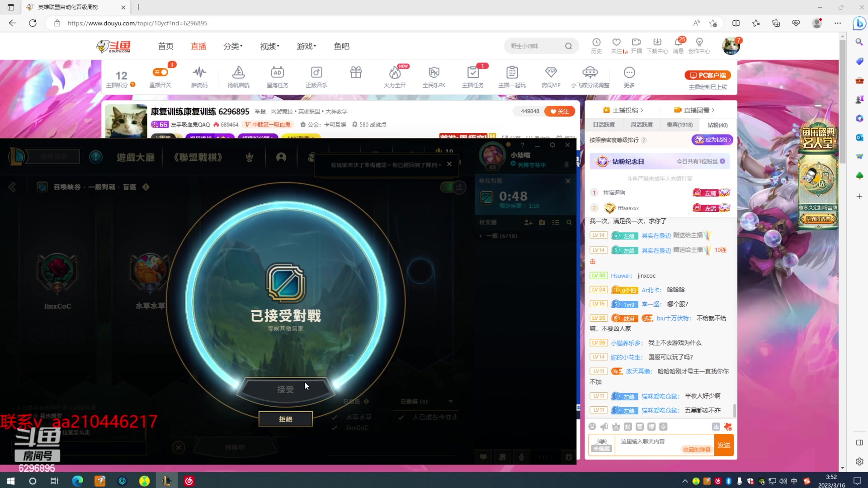Open 《聯盟戰棋》 TFT tab in League client
This screenshot has width=868, height=488.
pos(198,157)
